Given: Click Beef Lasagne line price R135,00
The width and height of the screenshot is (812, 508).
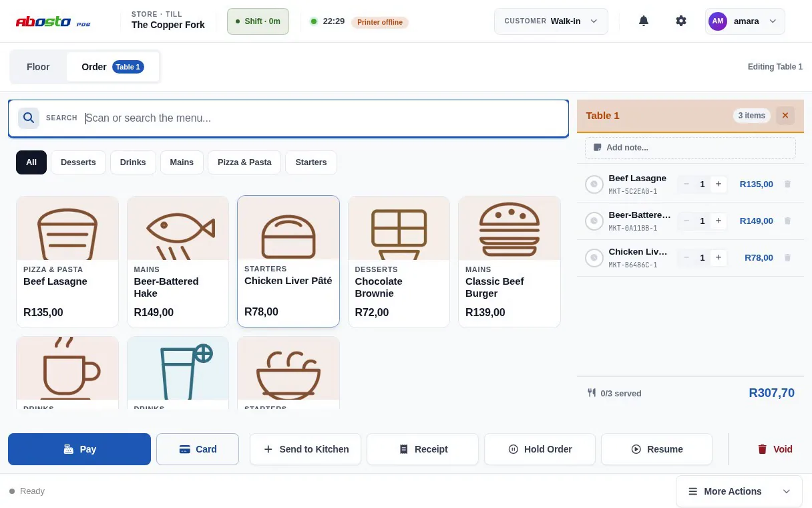Looking at the screenshot, I should (x=757, y=184).
